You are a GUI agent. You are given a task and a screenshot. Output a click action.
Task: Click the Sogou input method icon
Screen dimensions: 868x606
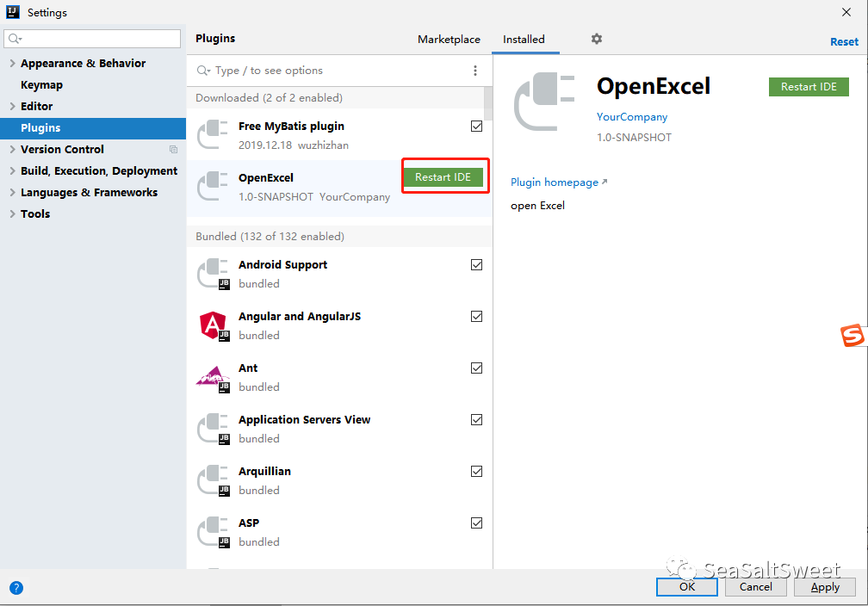coord(852,336)
